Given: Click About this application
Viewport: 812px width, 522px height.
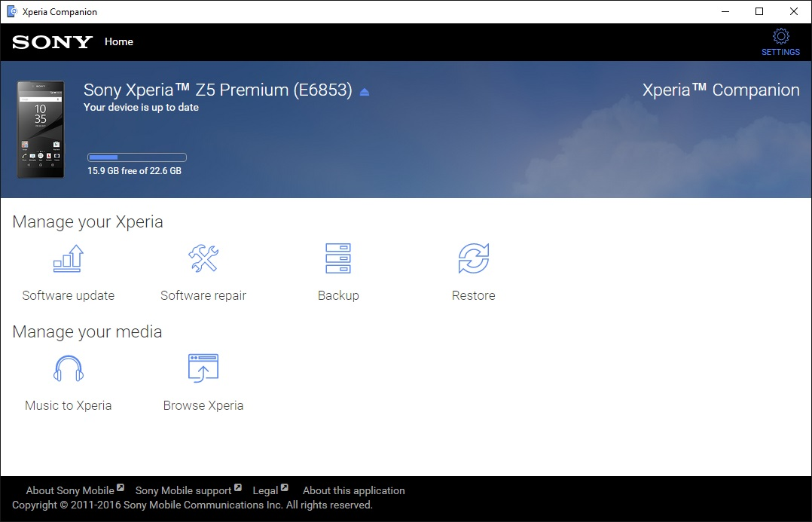Looking at the screenshot, I should [353, 490].
